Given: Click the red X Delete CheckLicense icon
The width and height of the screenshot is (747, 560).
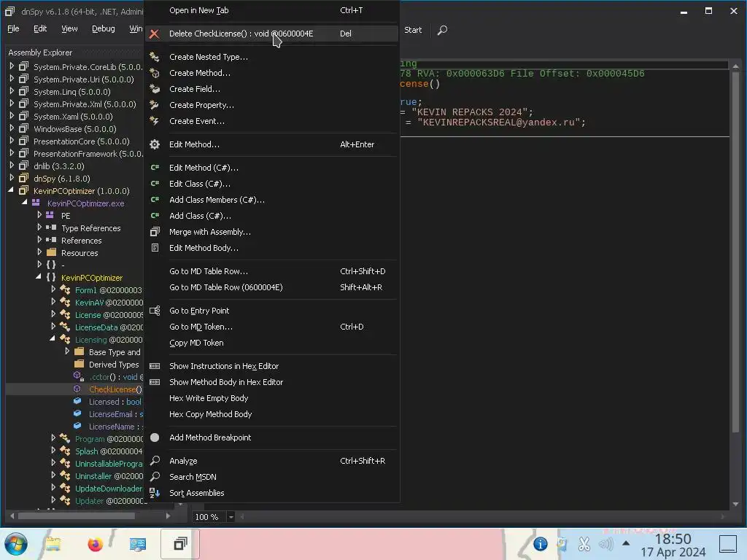Looking at the screenshot, I should tap(154, 34).
